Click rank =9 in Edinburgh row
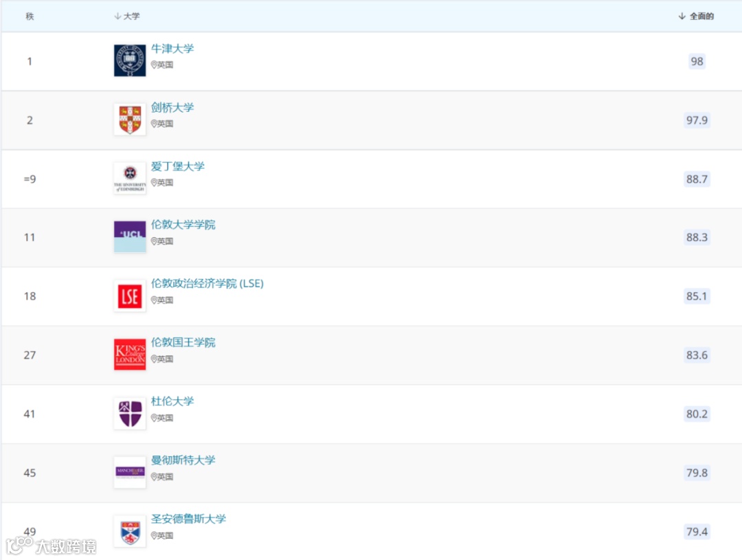The width and height of the screenshot is (742, 560). (x=30, y=179)
